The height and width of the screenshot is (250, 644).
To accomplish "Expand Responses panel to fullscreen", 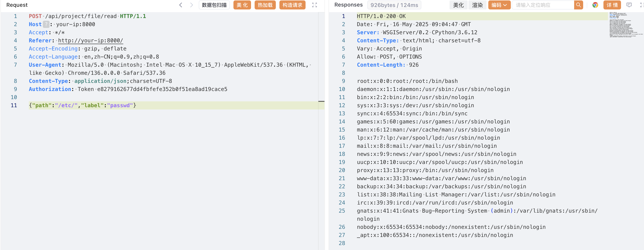I will [x=642, y=5].
